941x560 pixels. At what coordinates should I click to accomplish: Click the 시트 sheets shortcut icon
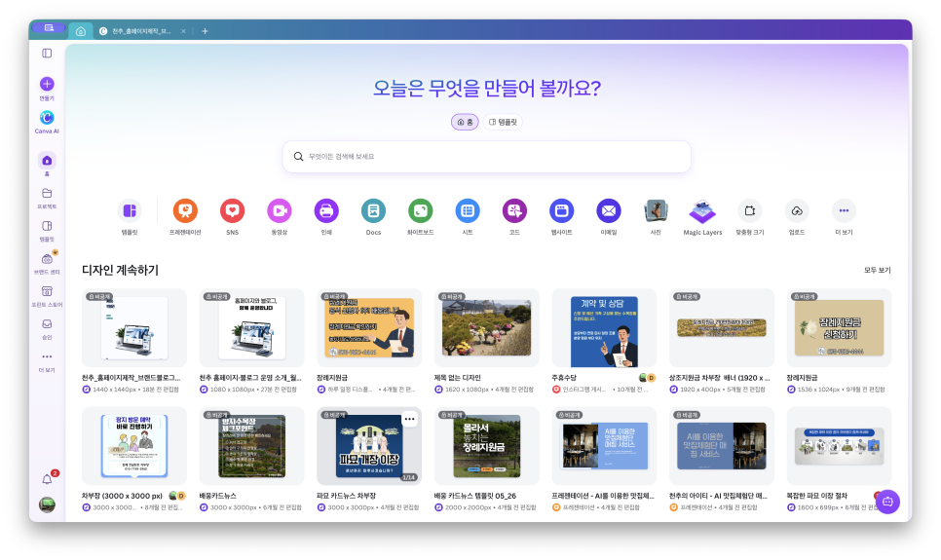467,210
